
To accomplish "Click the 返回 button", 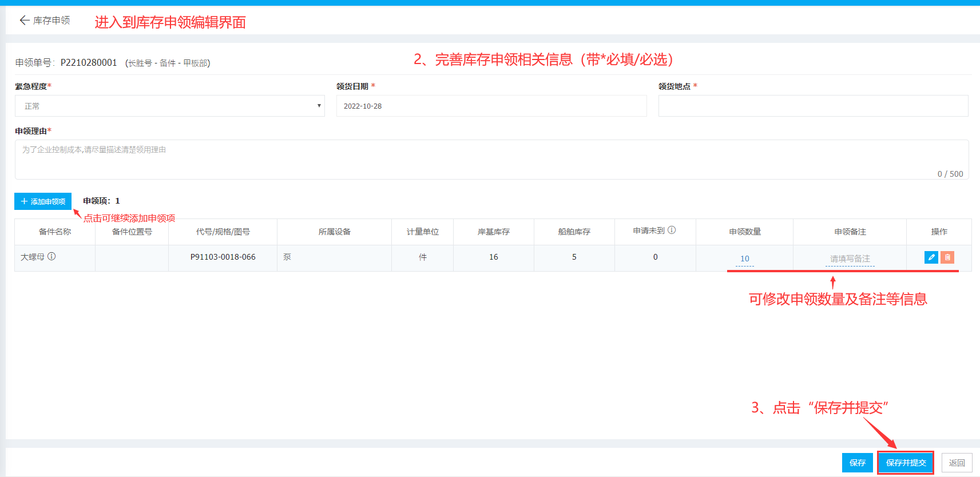I will pos(957,463).
